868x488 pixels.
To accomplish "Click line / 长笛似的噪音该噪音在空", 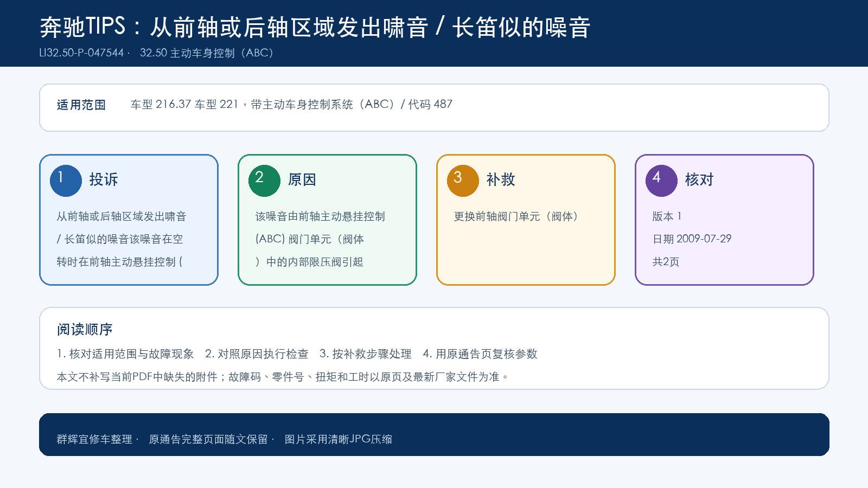I will pos(120,239).
